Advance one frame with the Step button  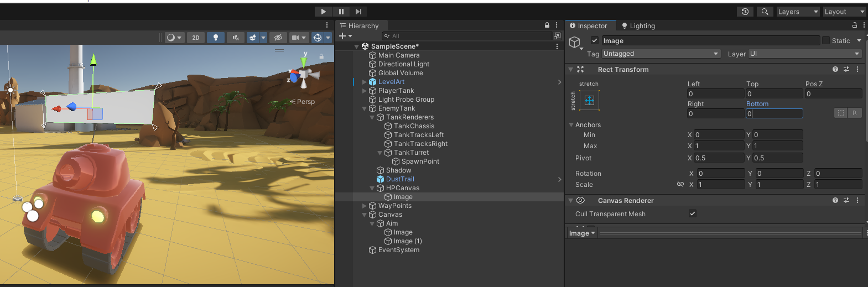coord(358,12)
